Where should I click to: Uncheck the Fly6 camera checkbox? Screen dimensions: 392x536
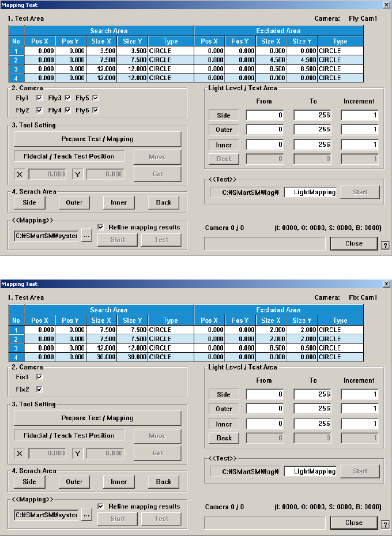click(x=96, y=110)
